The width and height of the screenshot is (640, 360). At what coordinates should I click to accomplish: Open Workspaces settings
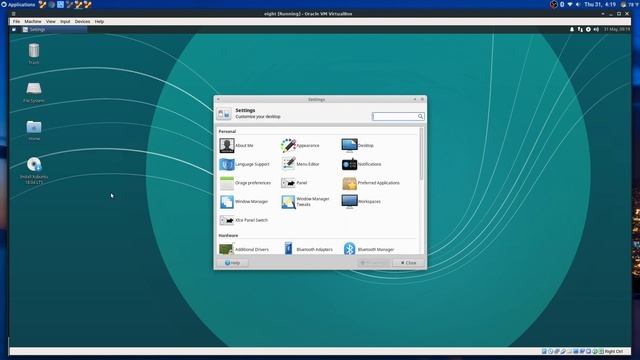click(361, 202)
